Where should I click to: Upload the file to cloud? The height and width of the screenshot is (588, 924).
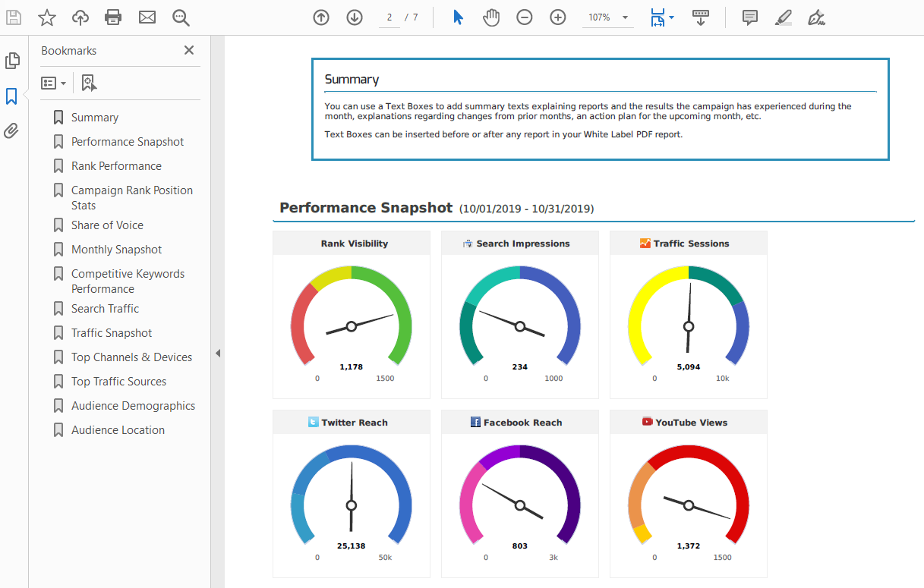[80, 17]
